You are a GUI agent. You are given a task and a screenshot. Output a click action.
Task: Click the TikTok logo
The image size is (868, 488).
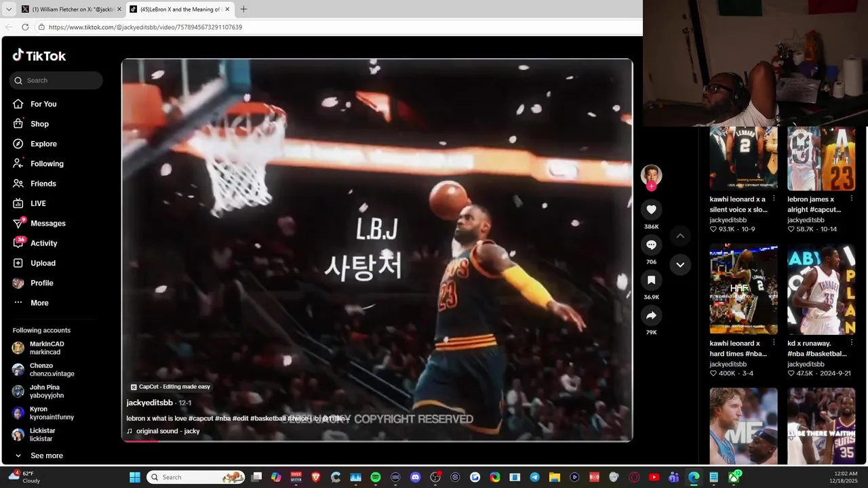pos(39,56)
